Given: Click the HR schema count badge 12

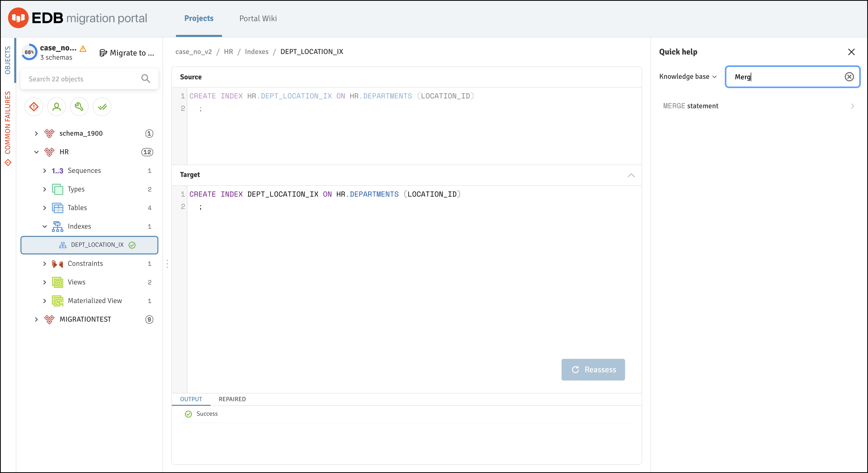Looking at the screenshot, I should coord(147,152).
